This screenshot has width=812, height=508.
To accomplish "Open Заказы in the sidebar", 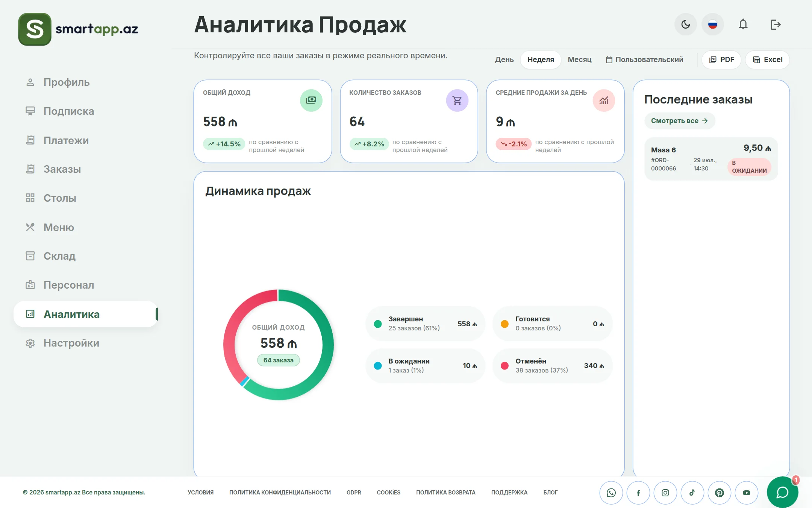I will (x=86, y=169).
